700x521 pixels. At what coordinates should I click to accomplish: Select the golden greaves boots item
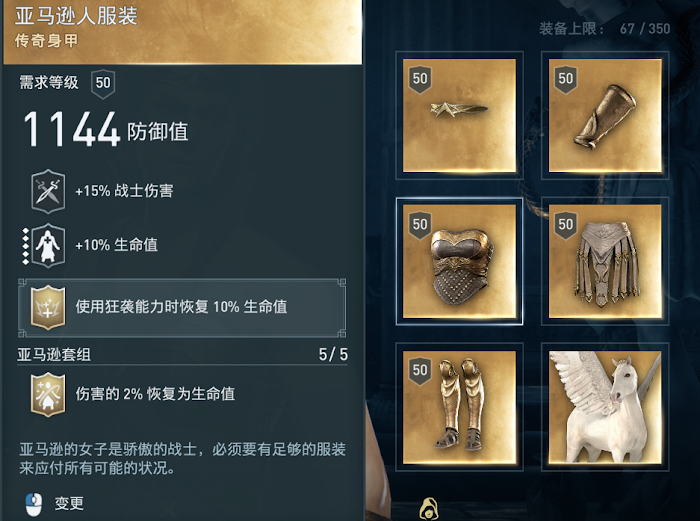click(x=459, y=407)
